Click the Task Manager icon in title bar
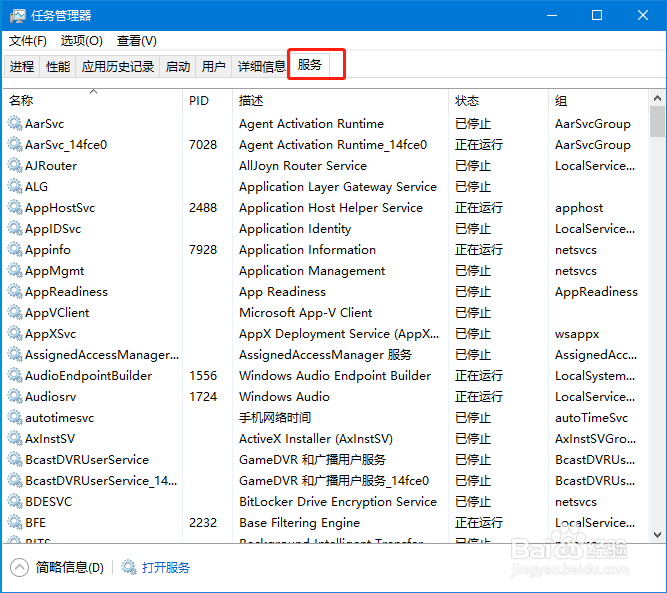Image resolution: width=667 pixels, height=593 pixels. pyautogui.click(x=17, y=16)
